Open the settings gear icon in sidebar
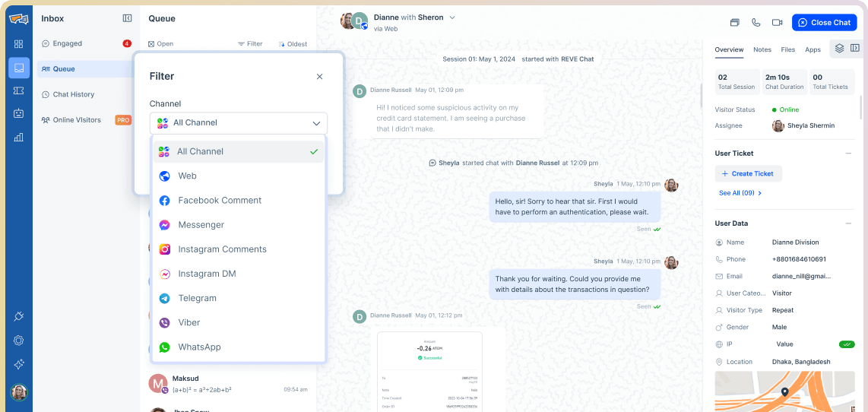Image resolution: width=868 pixels, height=412 pixels. pos(19,341)
